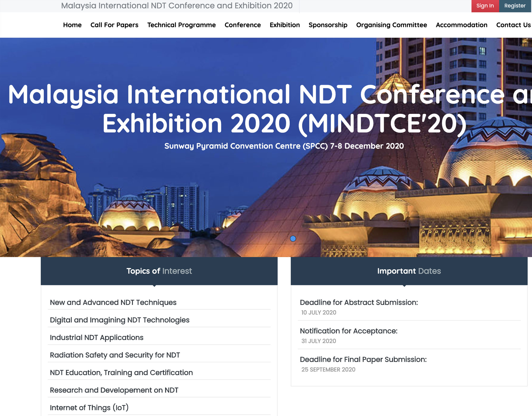
Task: View the Accommodation page
Action: [461, 25]
